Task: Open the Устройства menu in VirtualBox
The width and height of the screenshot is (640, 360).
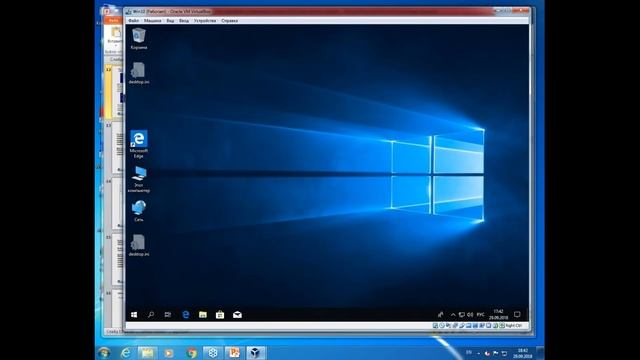Action: point(204,20)
